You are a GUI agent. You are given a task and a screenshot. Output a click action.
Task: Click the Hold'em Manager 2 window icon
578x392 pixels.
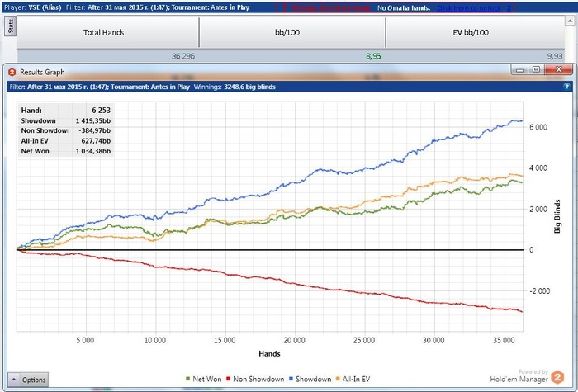coord(12,73)
